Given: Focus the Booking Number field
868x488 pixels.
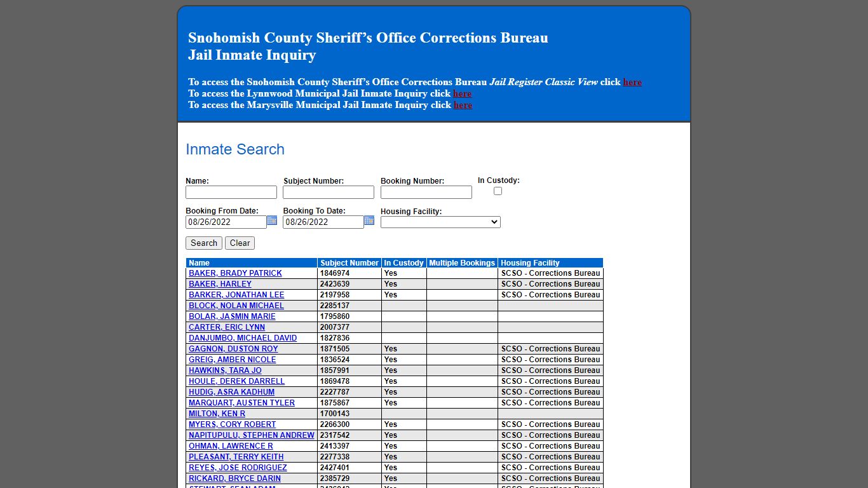Looking at the screenshot, I should click(426, 193).
